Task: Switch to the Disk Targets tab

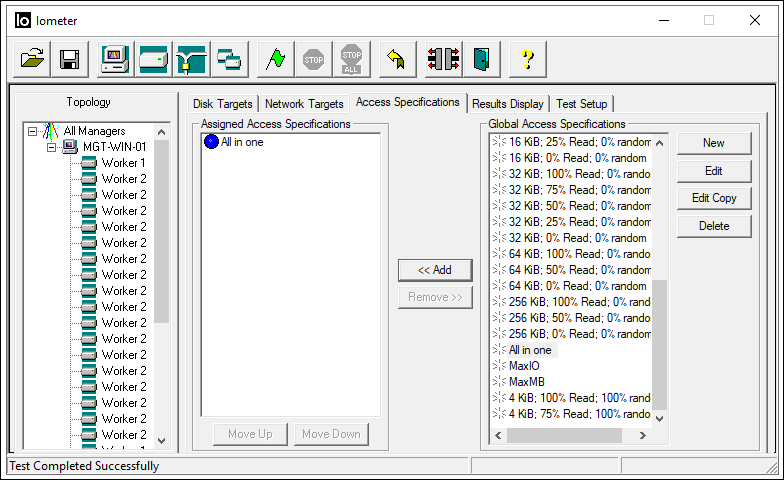Action: (223, 104)
